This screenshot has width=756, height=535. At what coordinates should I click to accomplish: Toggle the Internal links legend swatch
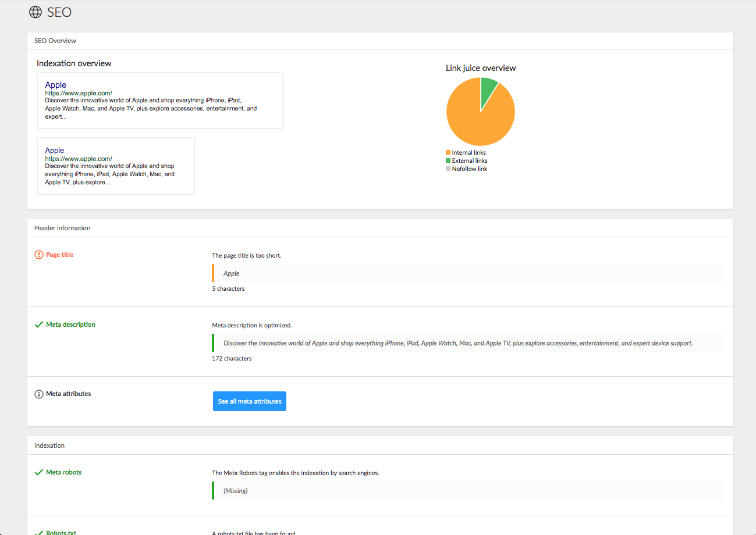point(448,153)
